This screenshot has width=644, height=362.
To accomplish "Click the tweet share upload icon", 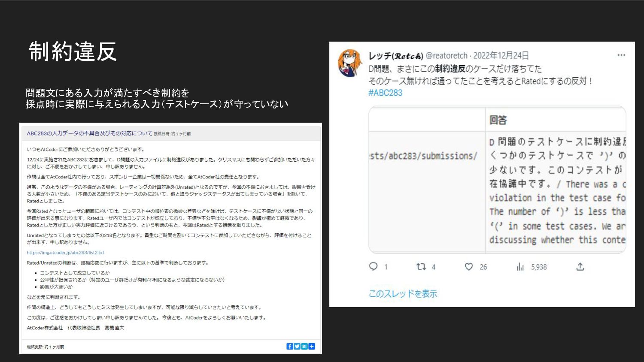I will pos(580,267).
